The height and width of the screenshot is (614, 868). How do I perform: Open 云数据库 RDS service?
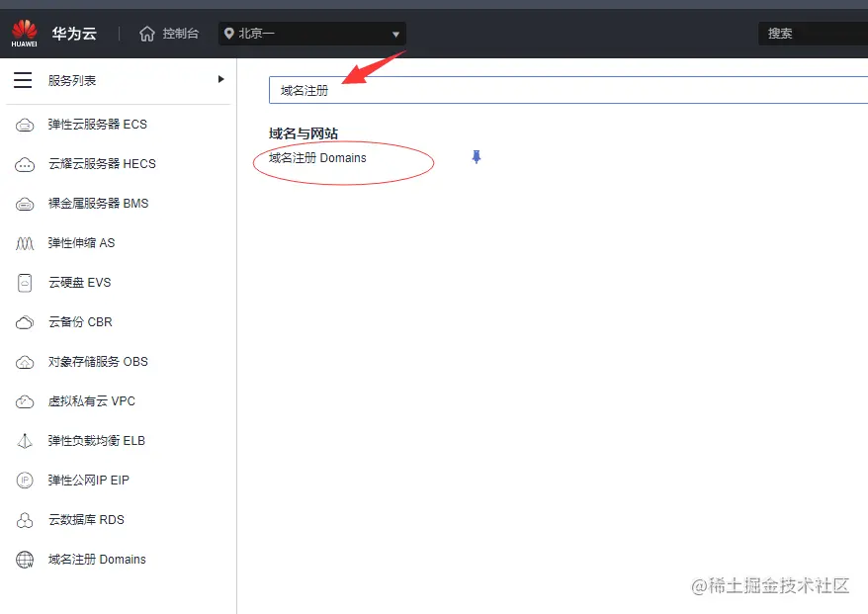click(x=86, y=520)
